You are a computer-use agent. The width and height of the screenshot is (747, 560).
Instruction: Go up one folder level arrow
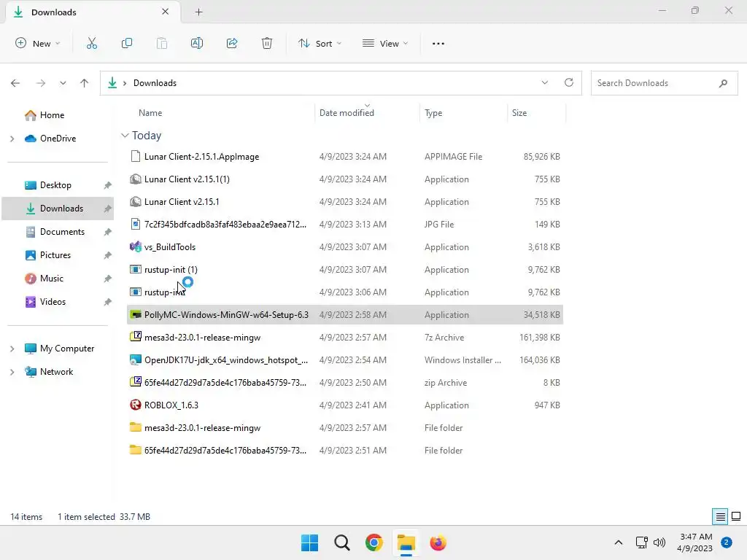coord(85,83)
